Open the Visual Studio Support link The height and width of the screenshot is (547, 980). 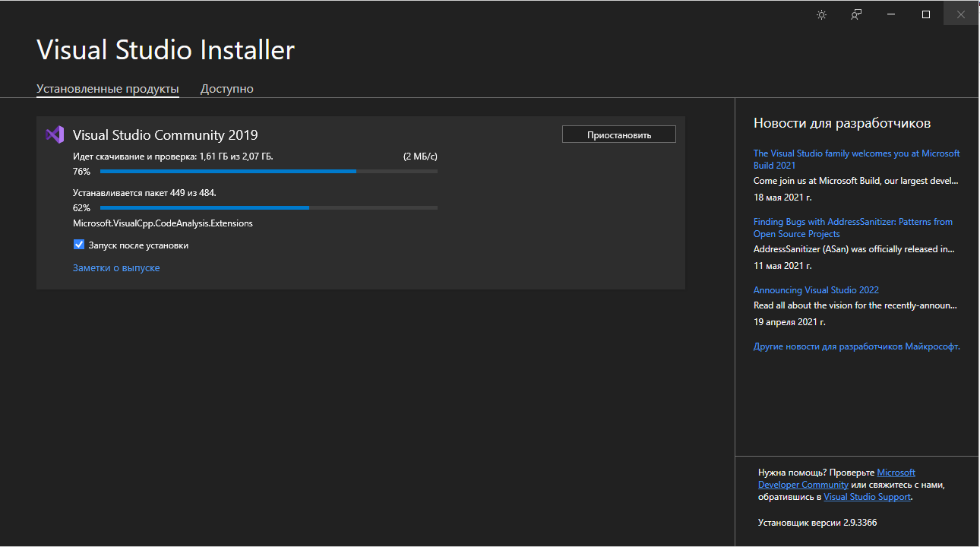click(867, 497)
